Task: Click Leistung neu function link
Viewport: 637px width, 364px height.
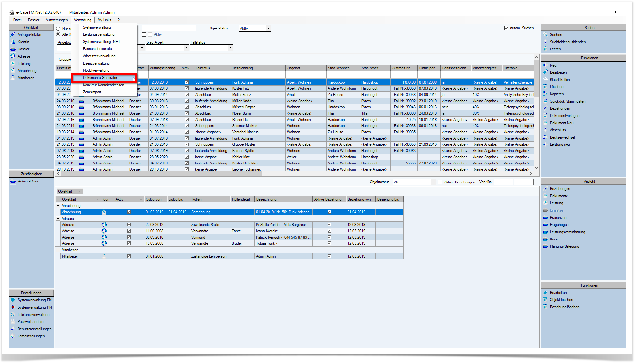Action: click(x=560, y=144)
